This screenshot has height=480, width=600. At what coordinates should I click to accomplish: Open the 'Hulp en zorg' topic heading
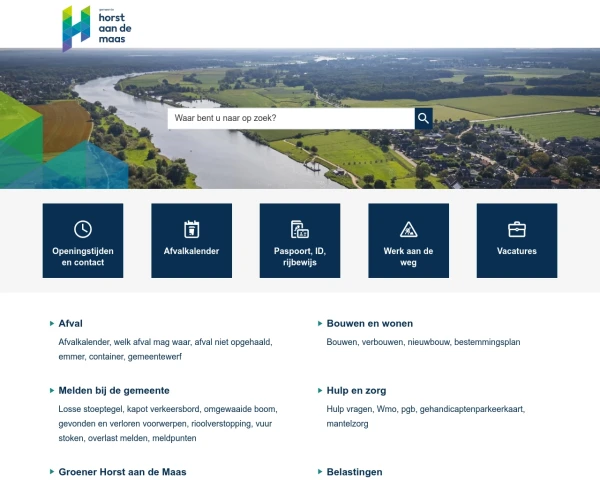pos(356,390)
